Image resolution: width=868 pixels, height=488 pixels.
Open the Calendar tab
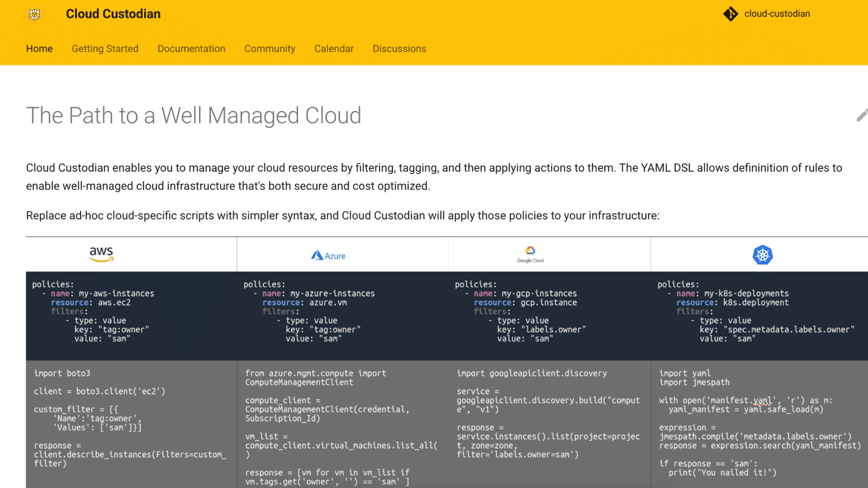point(334,49)
